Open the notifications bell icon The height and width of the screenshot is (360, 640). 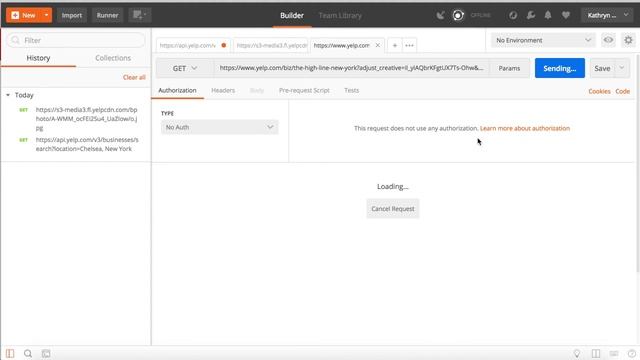[x=548, y=16]
